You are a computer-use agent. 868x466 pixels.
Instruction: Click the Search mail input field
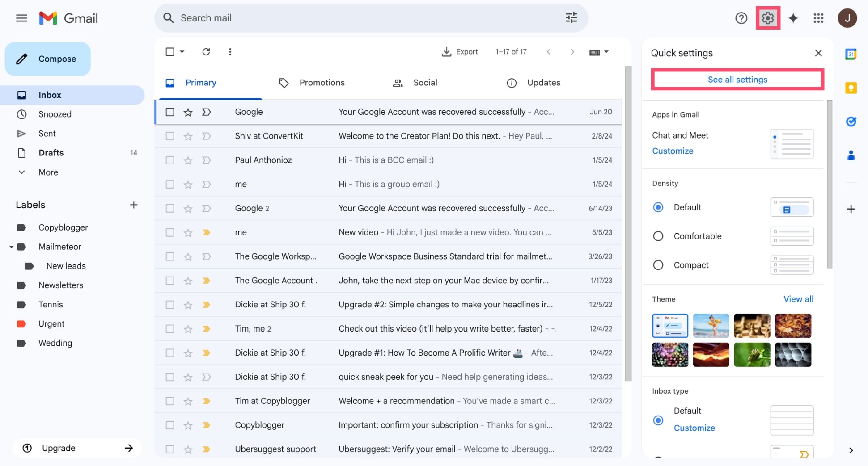click(x=313, y=18)
